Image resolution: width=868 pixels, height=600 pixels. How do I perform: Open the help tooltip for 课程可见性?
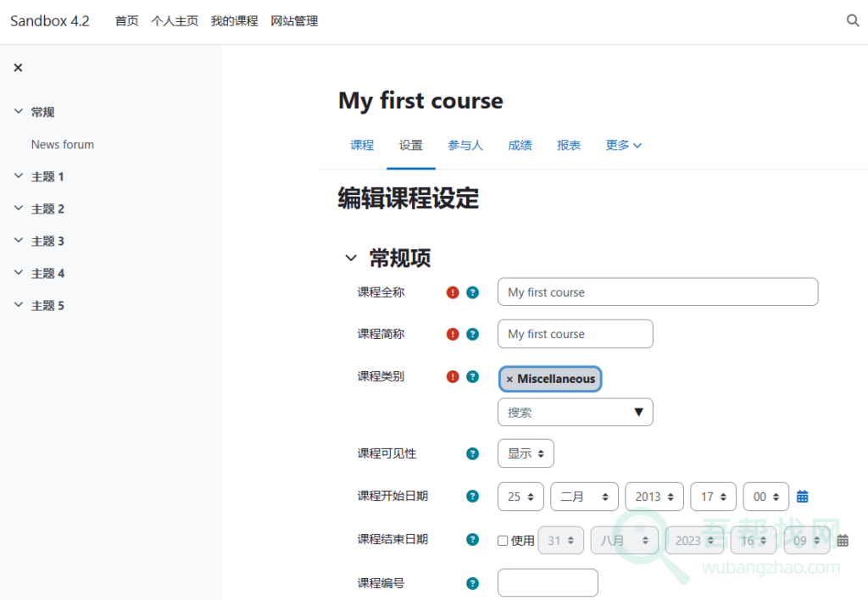click(473, 453)
